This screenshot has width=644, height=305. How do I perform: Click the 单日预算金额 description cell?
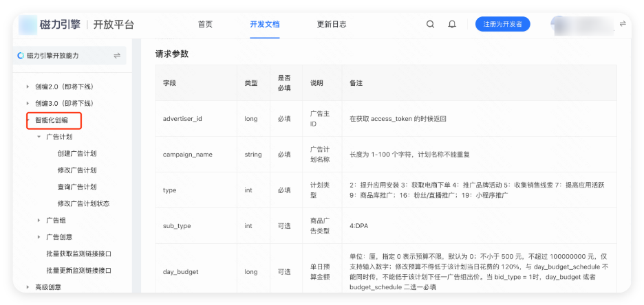click(x=322, y=272)
